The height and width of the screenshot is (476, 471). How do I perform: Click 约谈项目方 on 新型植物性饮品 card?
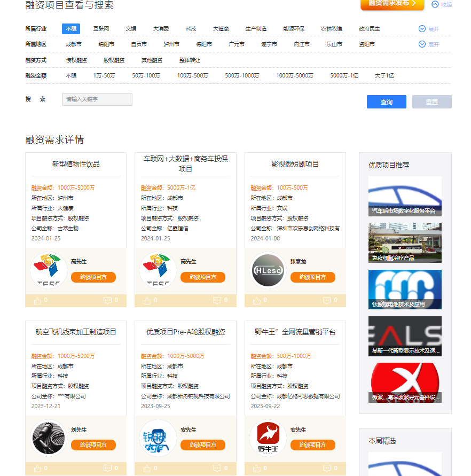(93, 277)
